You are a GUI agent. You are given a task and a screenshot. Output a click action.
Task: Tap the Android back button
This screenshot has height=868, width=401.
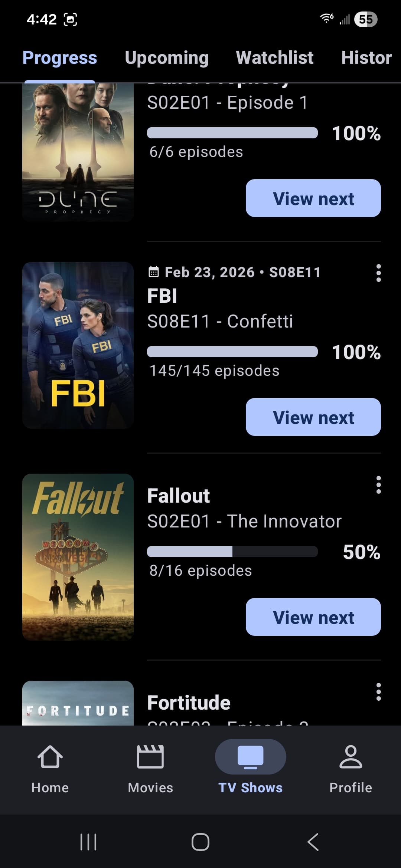(313, 842)
